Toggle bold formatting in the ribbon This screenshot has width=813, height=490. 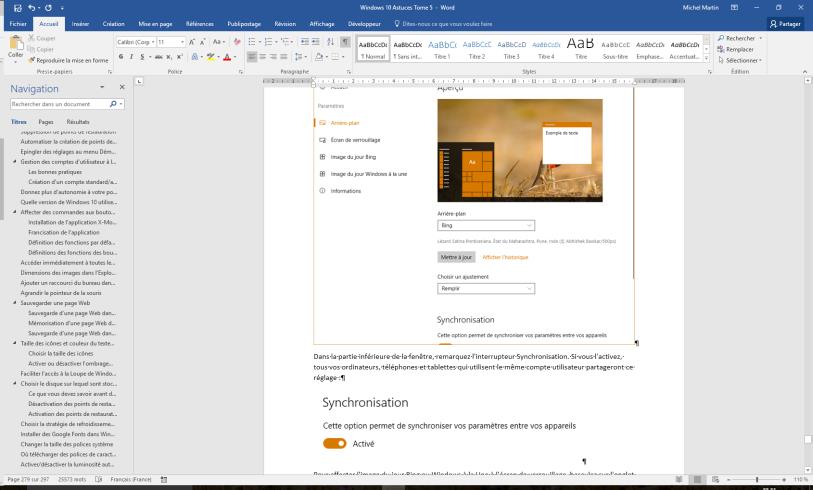120,58
